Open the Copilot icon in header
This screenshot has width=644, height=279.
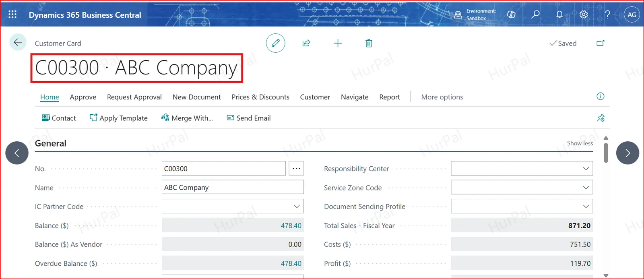point(511,14)
